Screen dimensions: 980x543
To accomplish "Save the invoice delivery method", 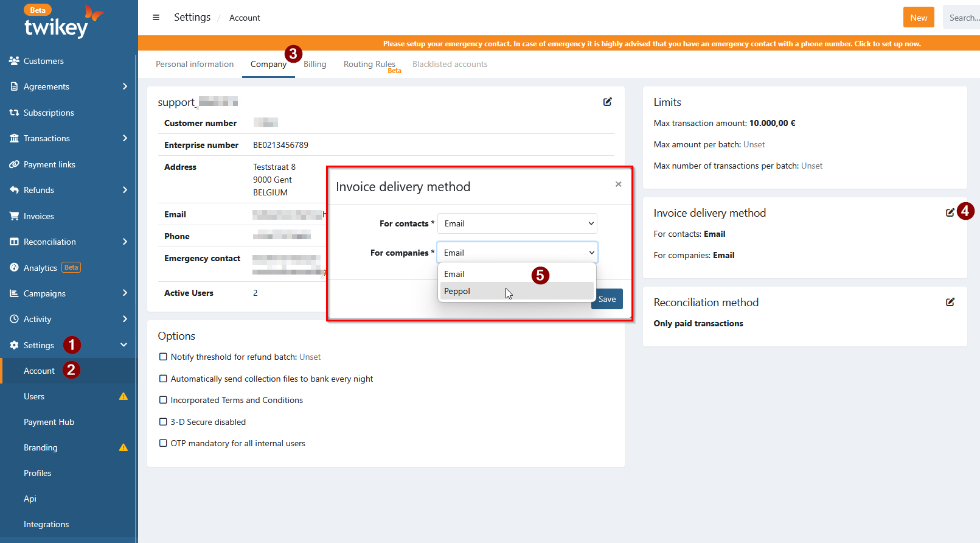I will point(607,299).
